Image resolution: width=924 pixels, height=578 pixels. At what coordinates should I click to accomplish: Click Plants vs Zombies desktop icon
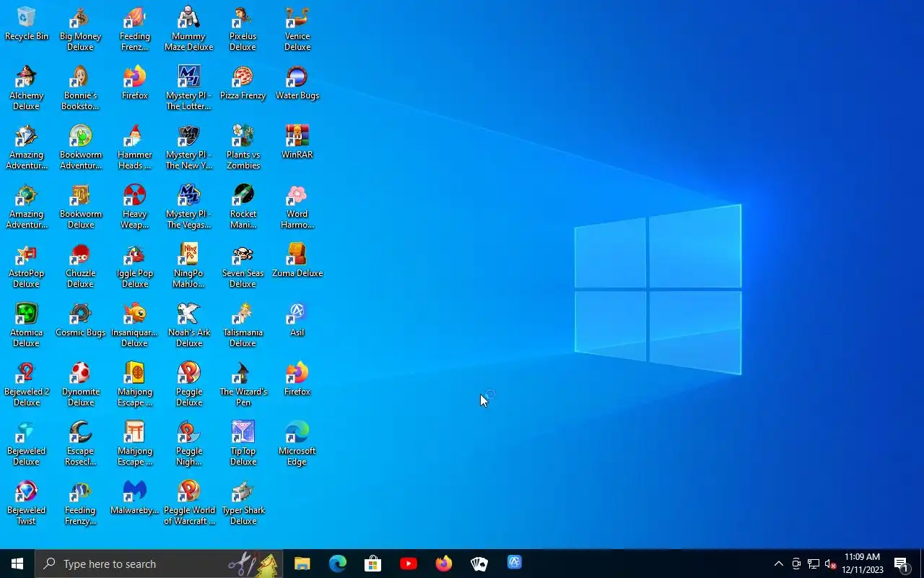(243, 147)
